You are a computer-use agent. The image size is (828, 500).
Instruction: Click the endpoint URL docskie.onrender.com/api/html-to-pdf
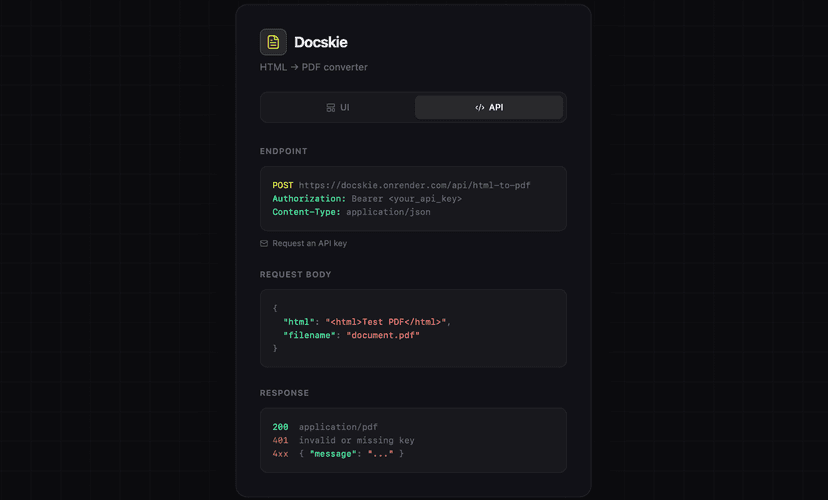point(415,185)
